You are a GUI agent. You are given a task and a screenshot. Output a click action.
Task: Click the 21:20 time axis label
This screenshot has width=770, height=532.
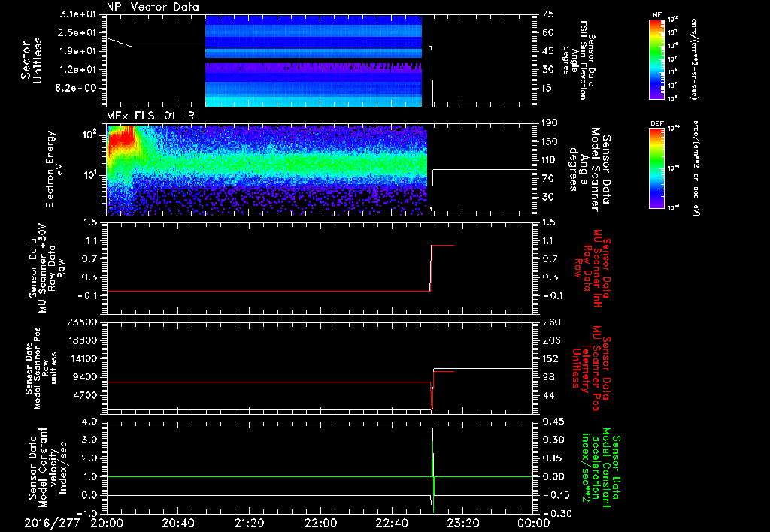pyautogui.click(x=249, y=523)
